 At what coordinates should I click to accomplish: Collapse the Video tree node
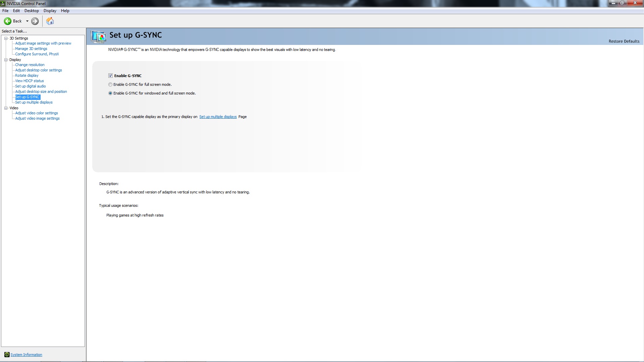click(6, 108)
